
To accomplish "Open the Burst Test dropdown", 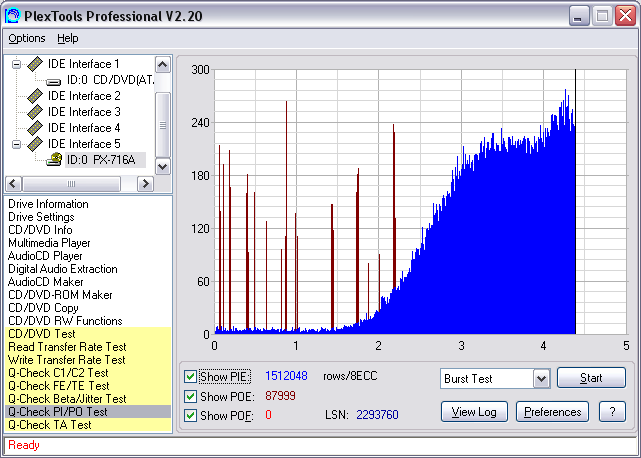I will (x=541, y=379).
